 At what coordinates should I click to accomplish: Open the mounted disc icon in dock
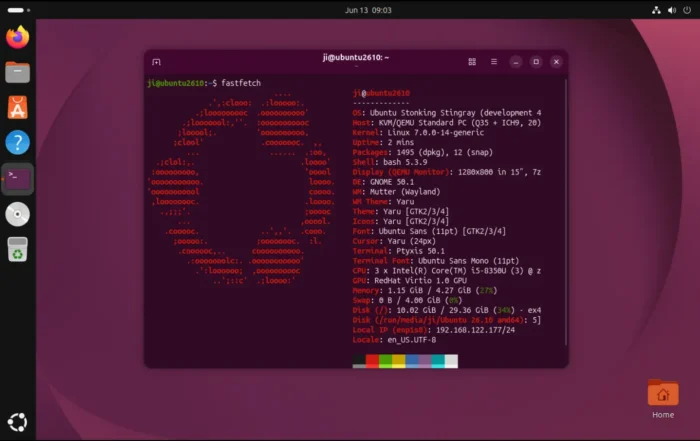[17, 214]
